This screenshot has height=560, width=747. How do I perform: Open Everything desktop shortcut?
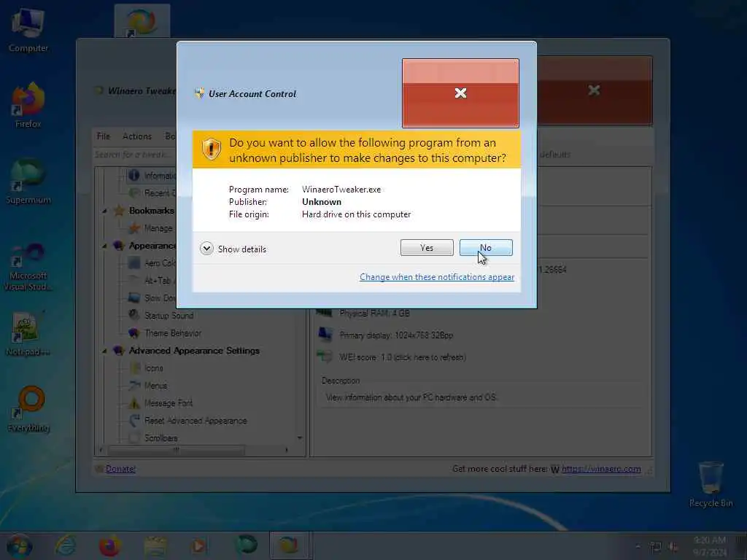(x=29, y=410)
